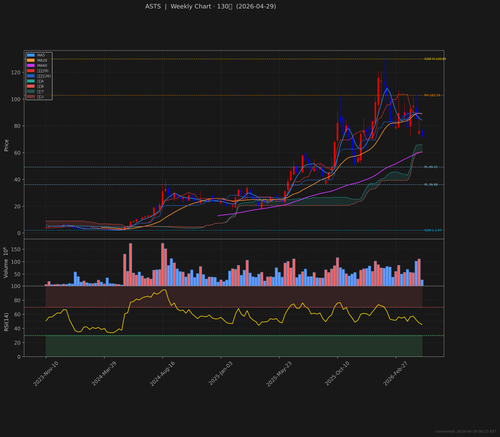This screenshot has width=500, height=437.
Task: Click the grey-blue level label near 49
Action: [431, 167]
